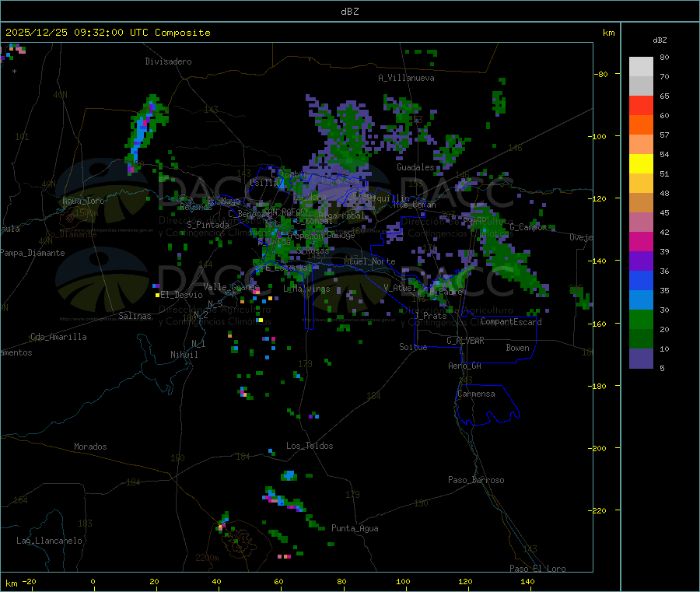Click the 'Paso_Barroso' map label
This screenshot has width=700, height=592.
point(476,480)
